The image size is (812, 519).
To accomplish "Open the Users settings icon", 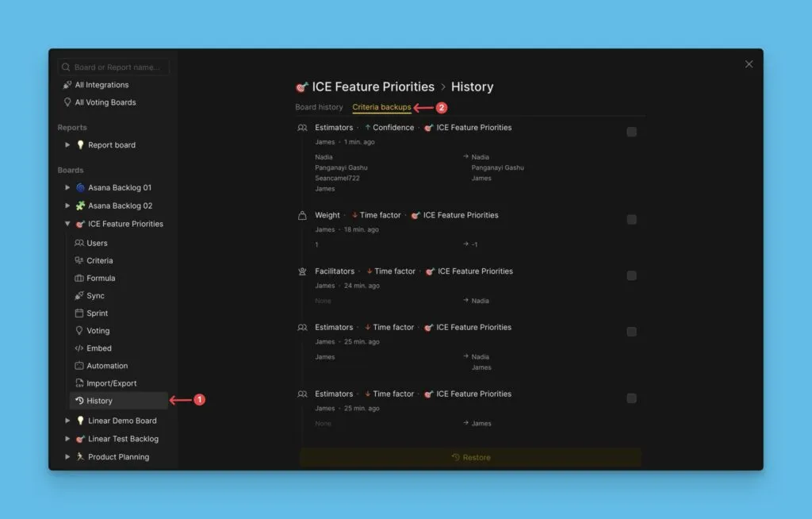I will coord(79,244).
